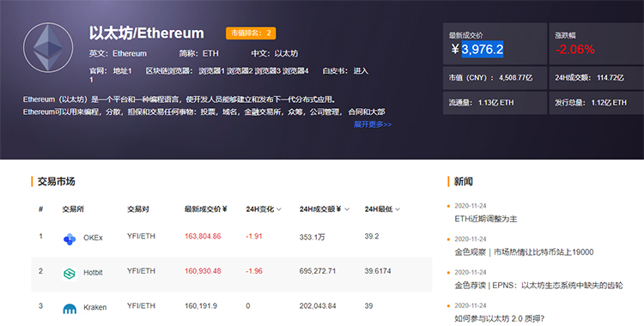Click the Hotbit exchange logo icon

70,274
